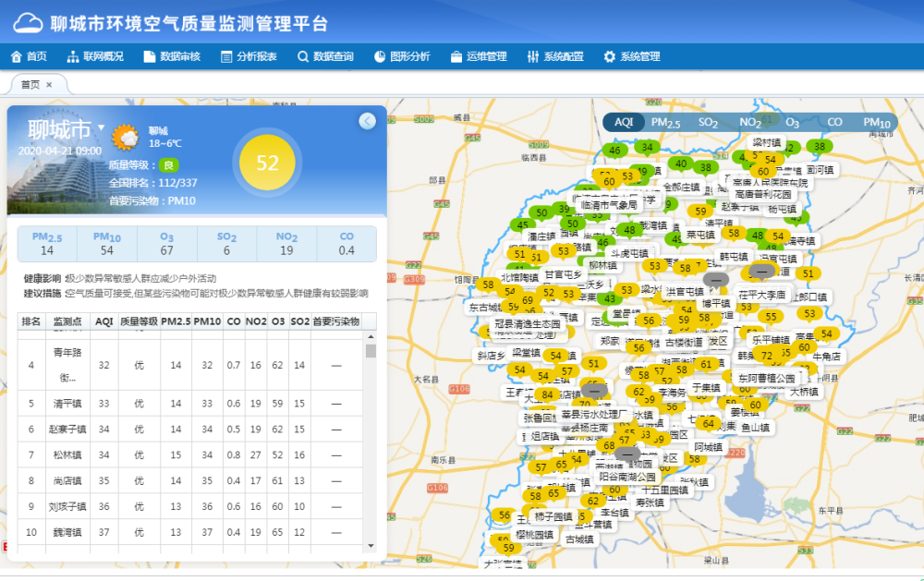
Task: Click the 分析报表 report icon
Action: 226,56
